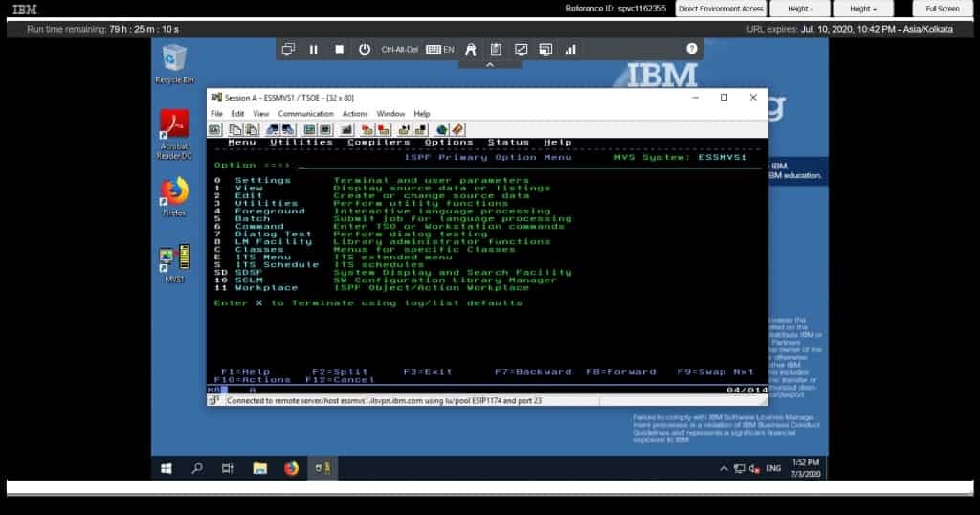Click the Send File to host icon
980x515 pixels.
(272, 129)
